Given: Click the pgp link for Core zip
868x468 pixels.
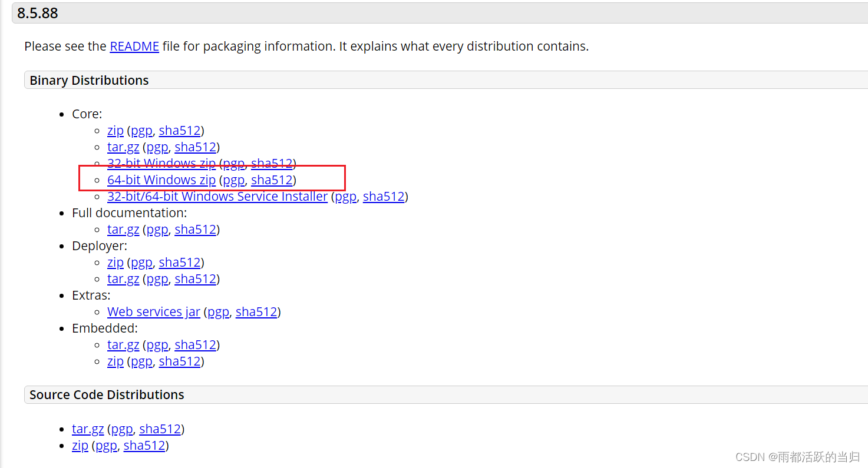Looking at the screenshot, I should 141,130.
